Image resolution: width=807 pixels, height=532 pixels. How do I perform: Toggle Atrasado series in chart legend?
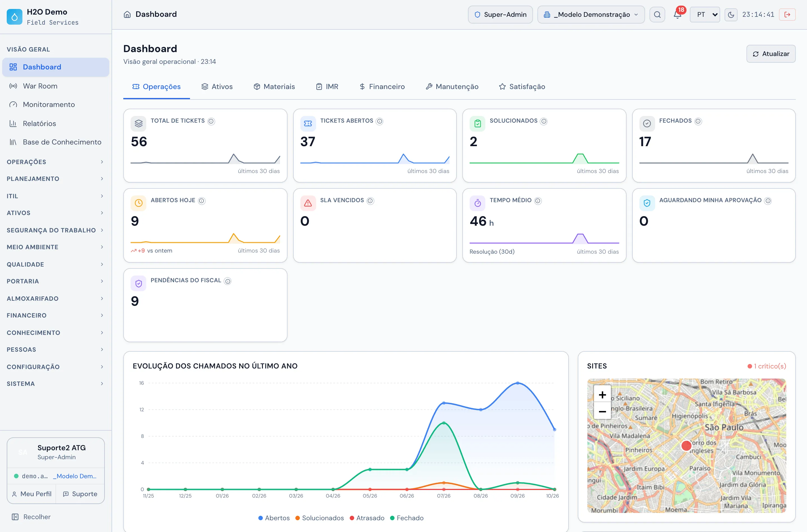367,518
